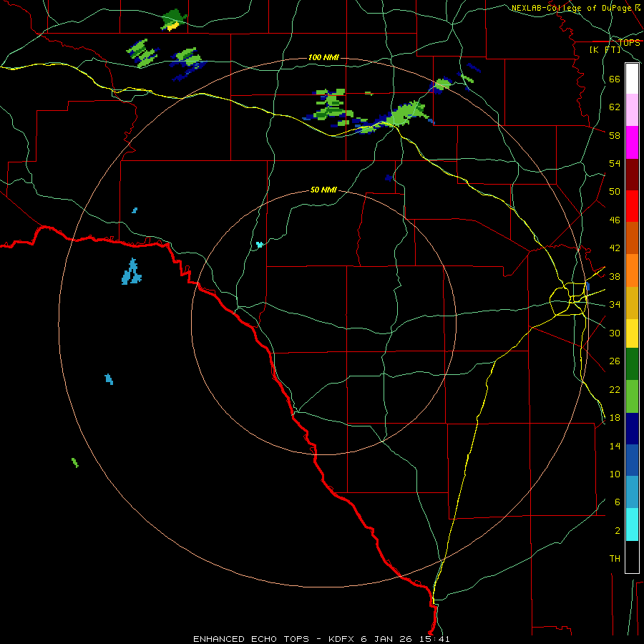Click the "TH" threshold legend label
The image size is (644, 644).
(615, 558)
